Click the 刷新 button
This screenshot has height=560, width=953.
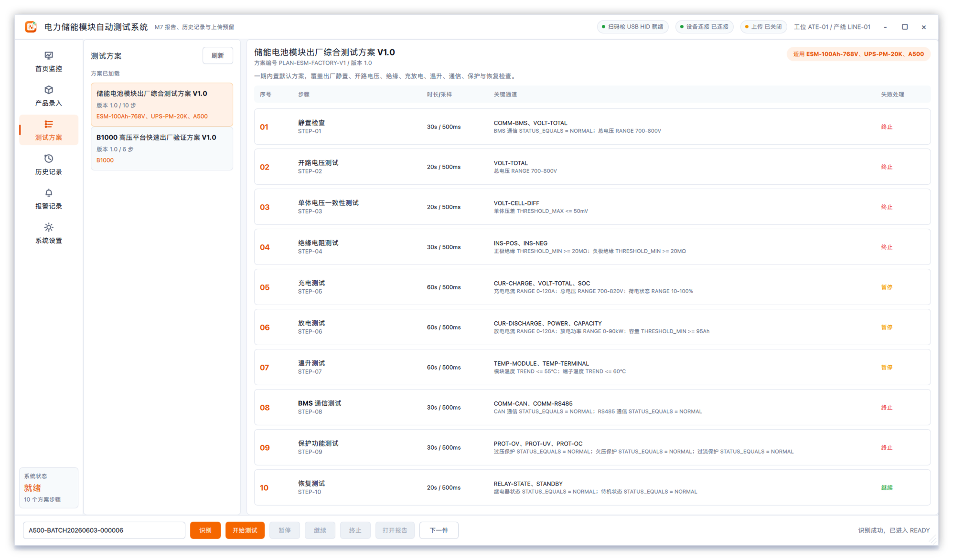coord(218,56)
